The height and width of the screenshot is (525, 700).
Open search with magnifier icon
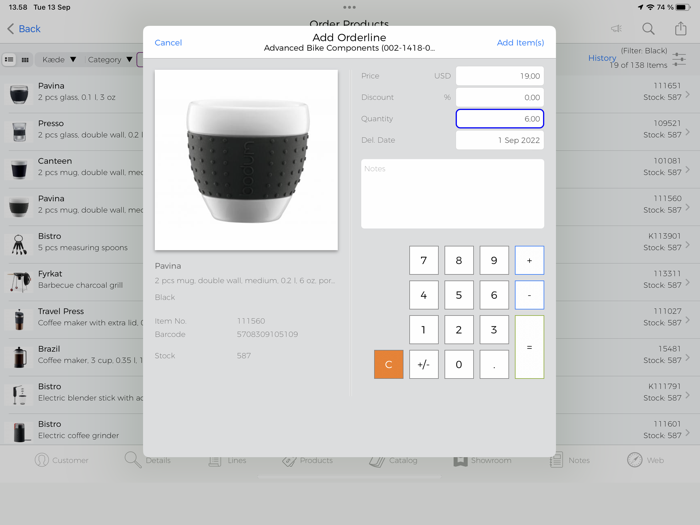tap(648, 29)
